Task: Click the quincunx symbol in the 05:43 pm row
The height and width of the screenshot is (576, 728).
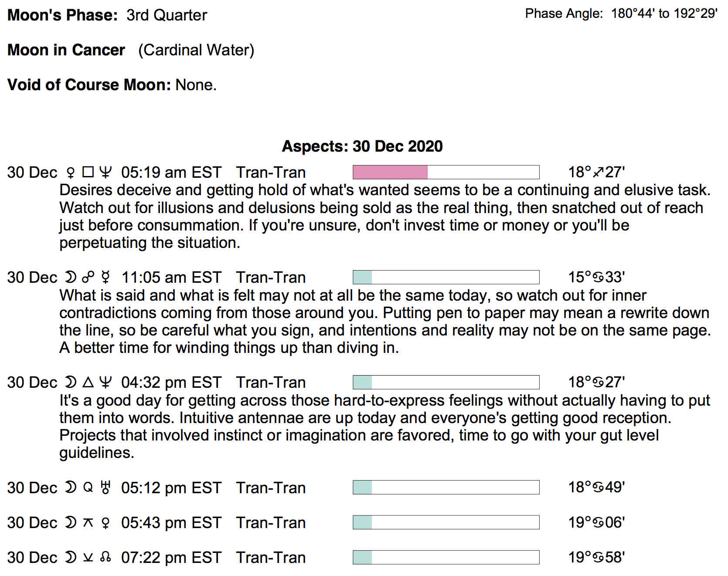Action: tap(88, 522)
